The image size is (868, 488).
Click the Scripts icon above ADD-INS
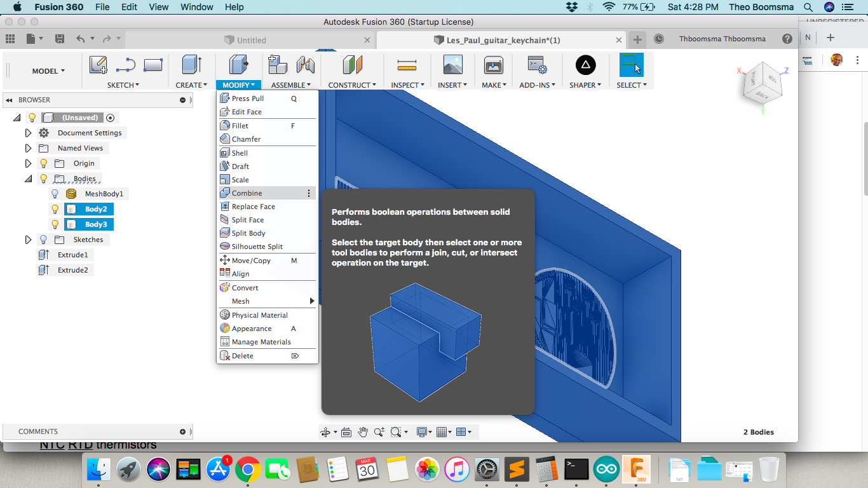pos(537,64)
